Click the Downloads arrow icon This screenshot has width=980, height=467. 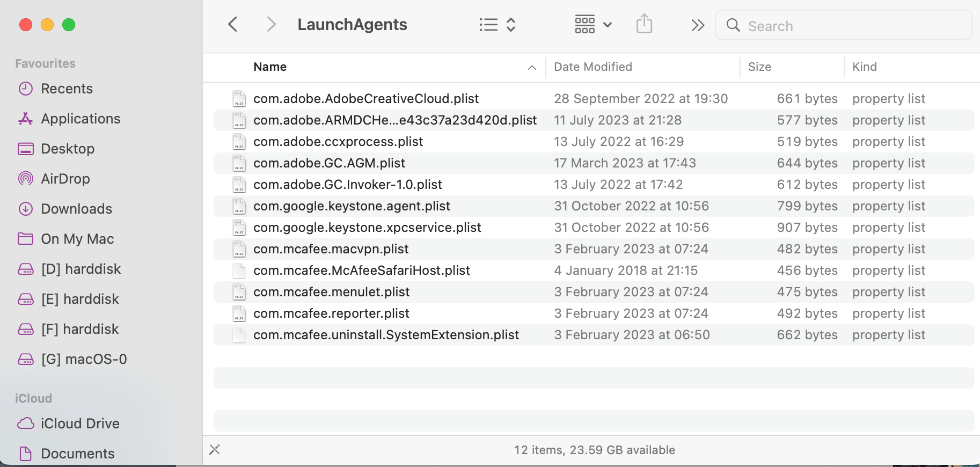click(x=26, y=209)
